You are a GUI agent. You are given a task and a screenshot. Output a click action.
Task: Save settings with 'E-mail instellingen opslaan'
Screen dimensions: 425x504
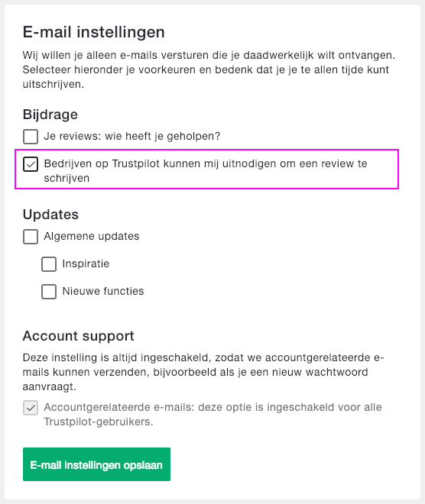[x=96, y=464]
